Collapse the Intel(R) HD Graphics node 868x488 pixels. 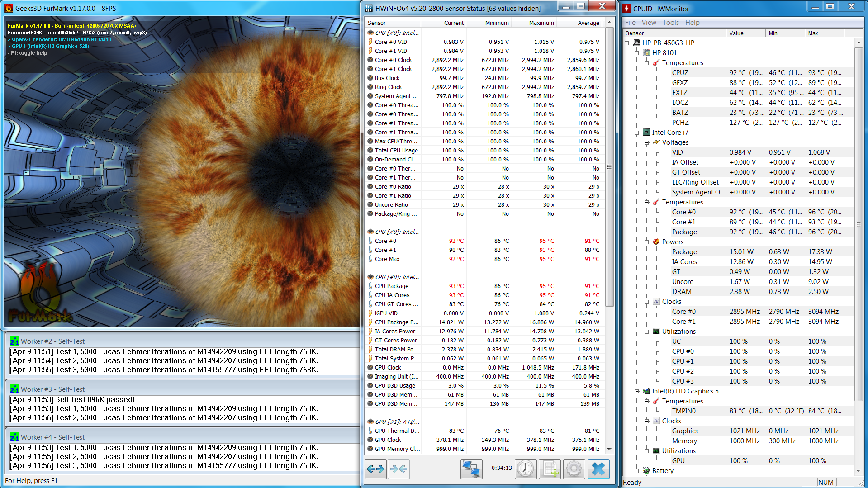(637, 391)
